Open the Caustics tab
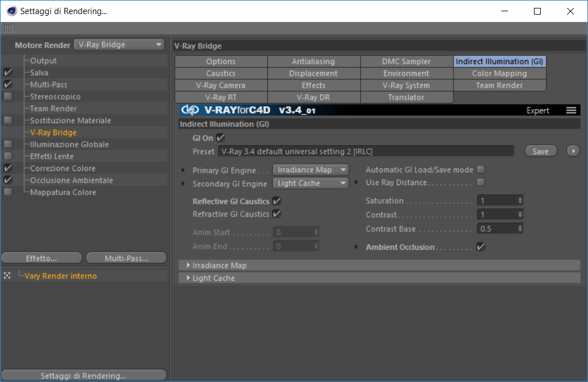This screenshot has width=588, height=382. (x=221, y=74)
